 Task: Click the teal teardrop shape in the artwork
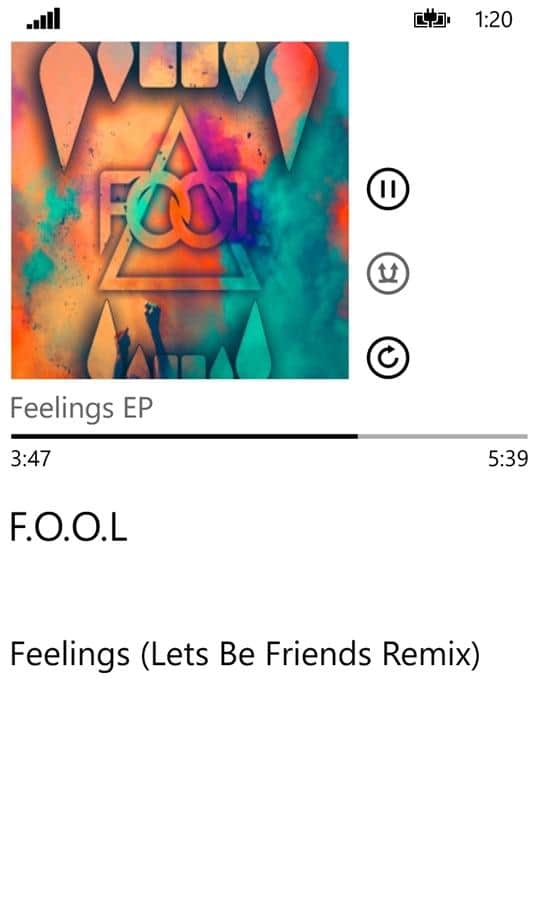[254, 340]
